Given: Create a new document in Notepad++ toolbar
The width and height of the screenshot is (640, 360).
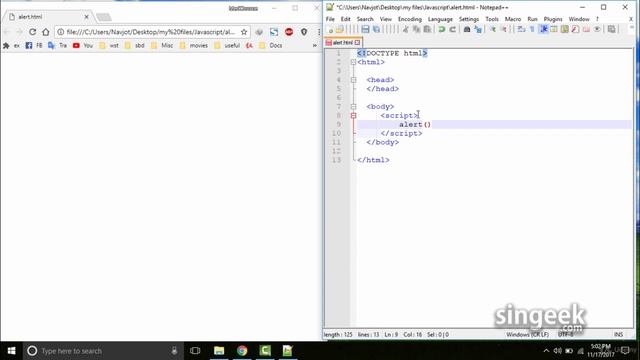Looking at the screenshot, I should pos(331,29).
